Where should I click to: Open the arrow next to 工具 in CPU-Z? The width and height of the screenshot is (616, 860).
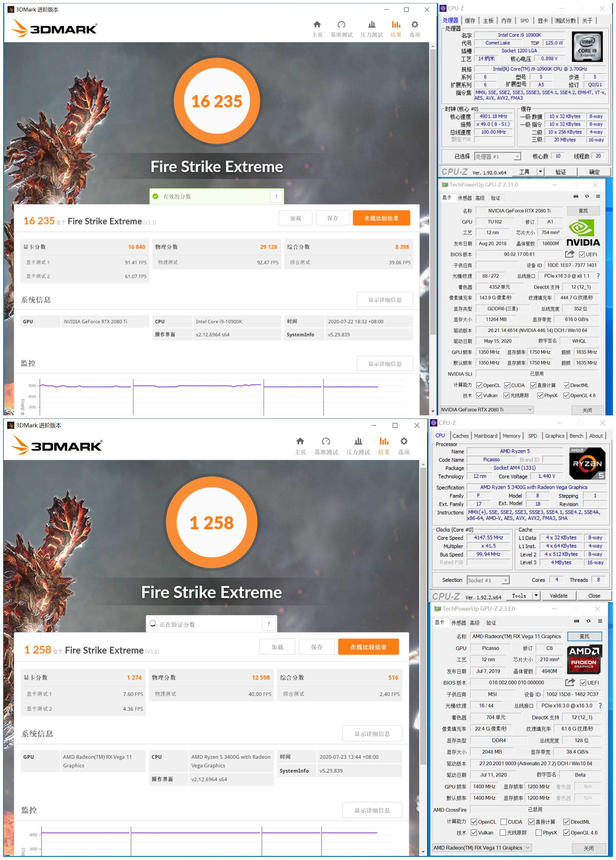tap(540, 172)
